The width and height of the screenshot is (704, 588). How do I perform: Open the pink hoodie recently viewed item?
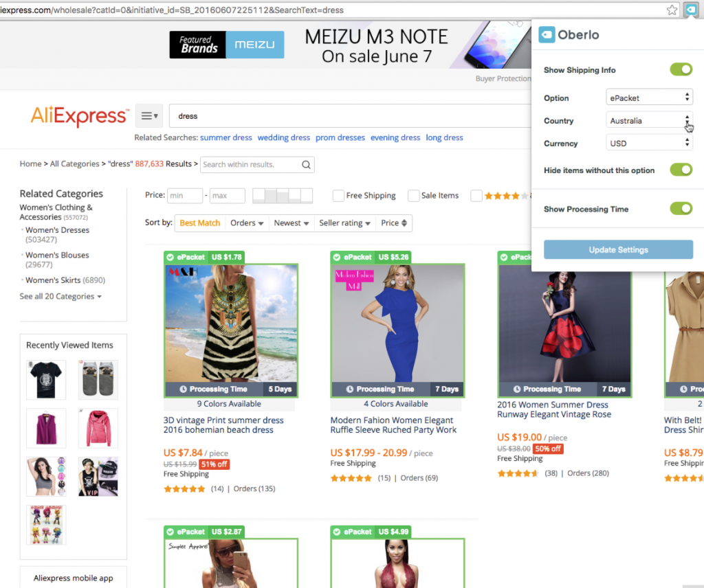click(x=98, y=428)
